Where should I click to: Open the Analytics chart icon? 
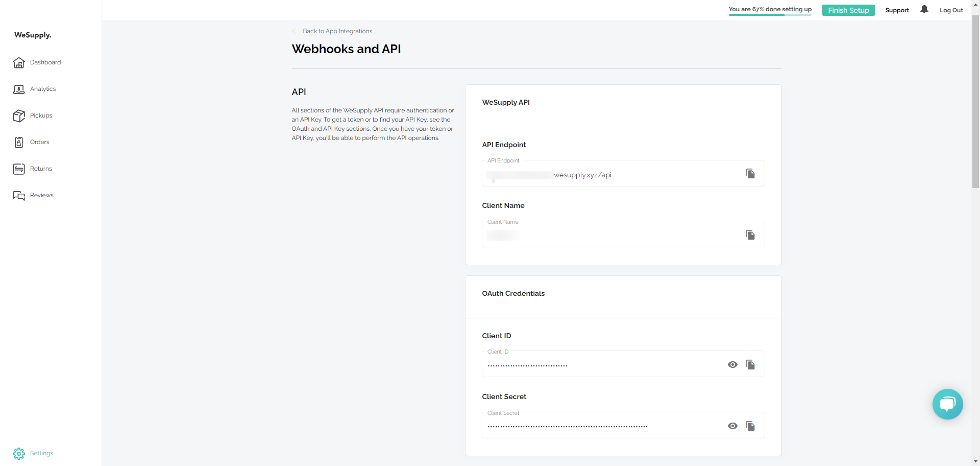click(19, 89)
